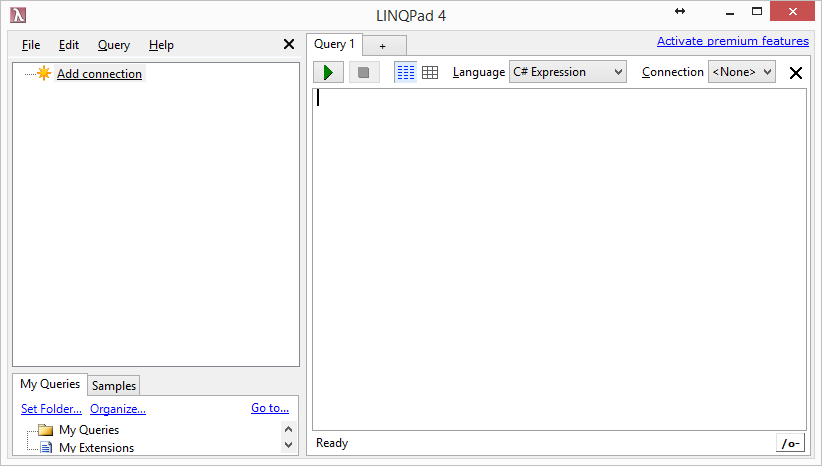Switch results to rich text view
The height and width of the screenshot is (466, 822).
405,72
